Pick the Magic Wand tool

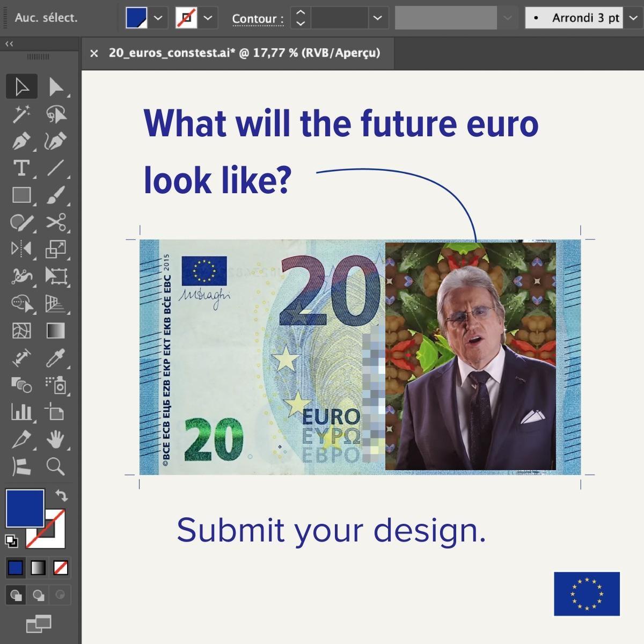click(22, 114)
